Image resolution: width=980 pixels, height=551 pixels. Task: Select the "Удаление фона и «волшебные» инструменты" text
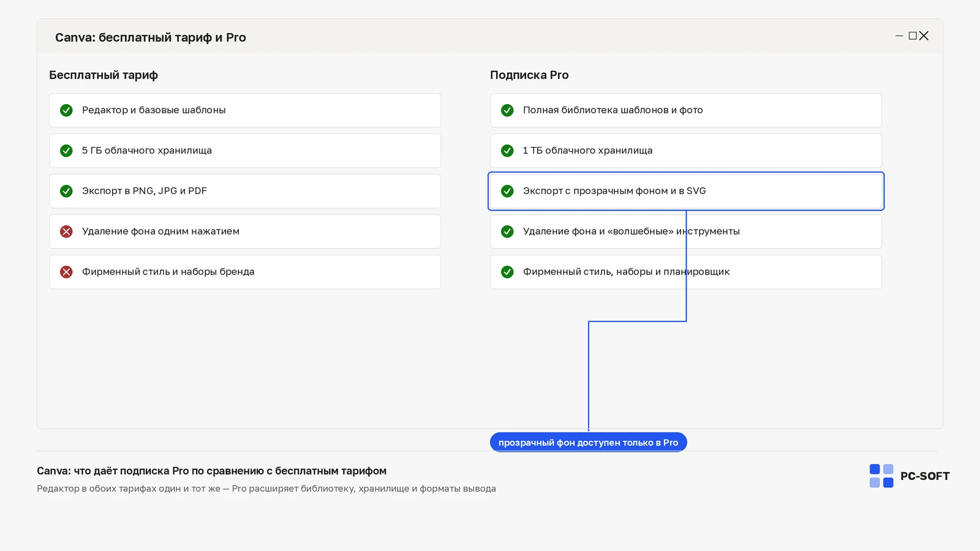coord(631,231)
